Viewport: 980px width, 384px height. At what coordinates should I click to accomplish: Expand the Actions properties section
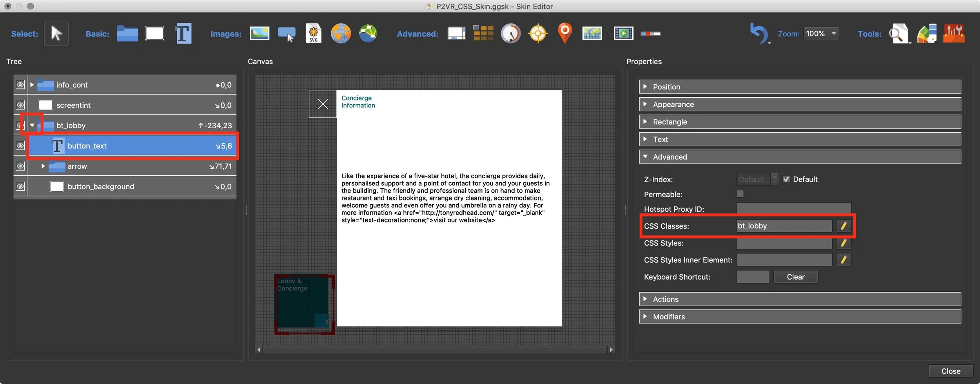pos(800,299)
